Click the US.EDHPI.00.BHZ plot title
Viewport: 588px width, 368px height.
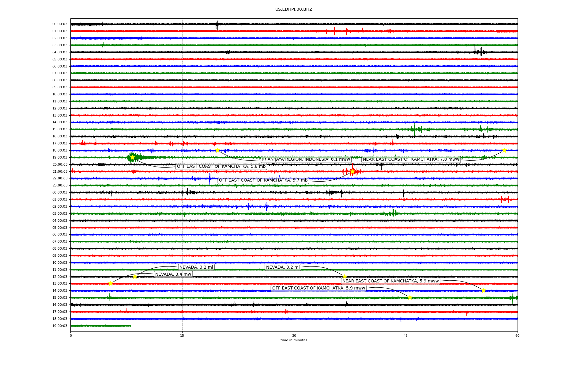[x=294, y=10]
